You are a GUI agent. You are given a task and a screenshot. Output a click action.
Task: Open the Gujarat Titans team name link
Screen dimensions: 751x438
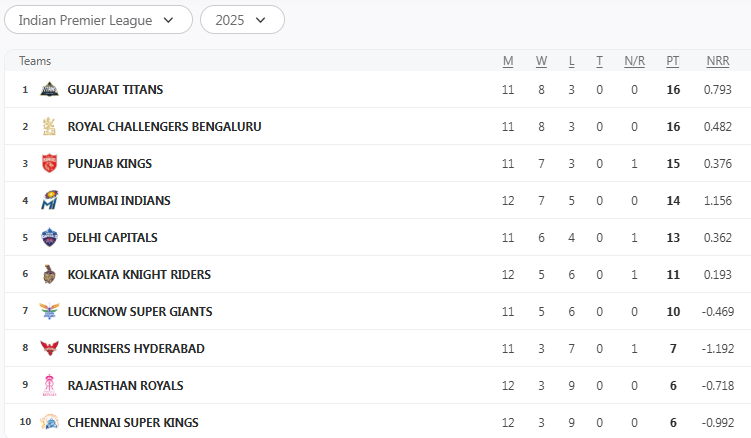(x=115, y=89)
